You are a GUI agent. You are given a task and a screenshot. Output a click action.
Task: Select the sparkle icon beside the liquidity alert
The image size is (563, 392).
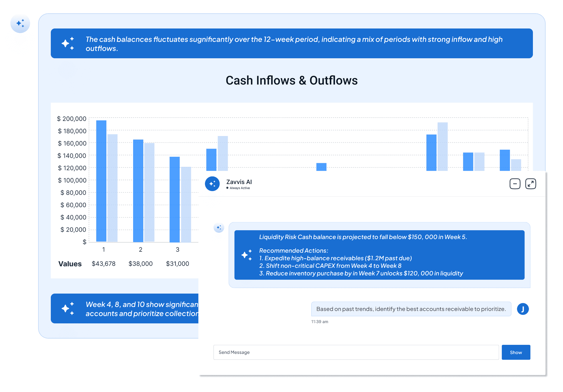[x=219, y=228]
